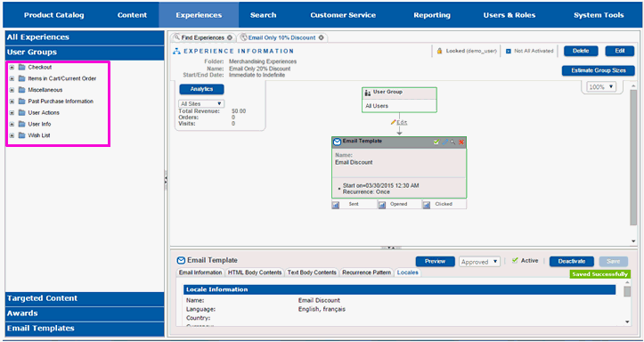Open the Targeted Content section
This screenshot has width=644, height=342.
[x=85, y=298]
